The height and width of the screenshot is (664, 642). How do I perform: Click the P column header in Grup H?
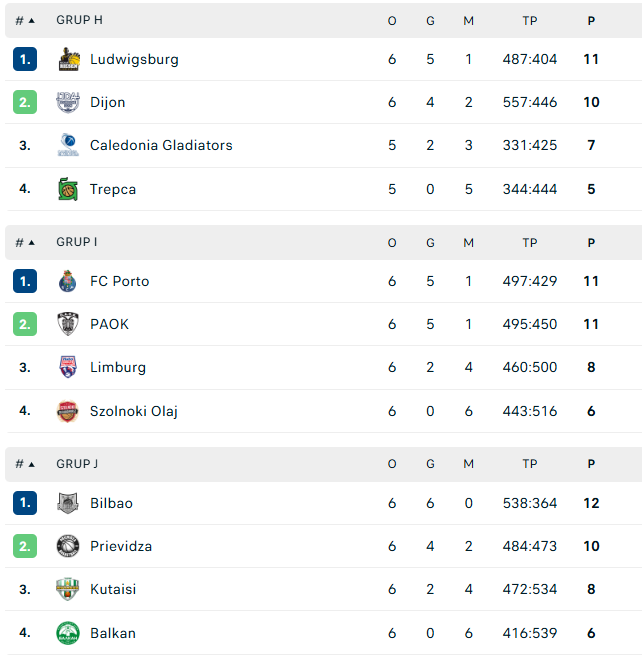pos(591,20)
